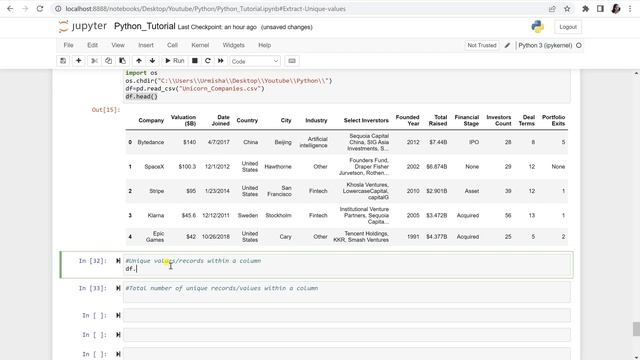Open the Cell menu
The image size is (640, 360).
tap(172, 45)
